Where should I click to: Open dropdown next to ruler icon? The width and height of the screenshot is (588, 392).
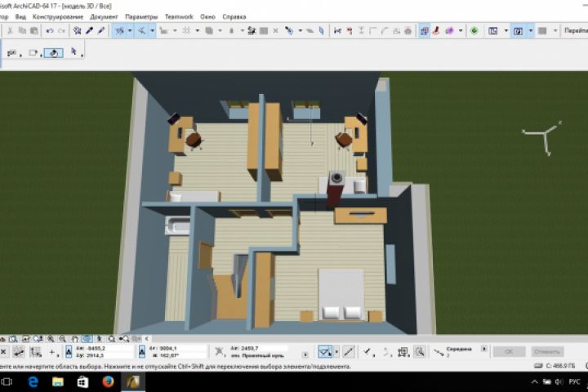[175, 31]
